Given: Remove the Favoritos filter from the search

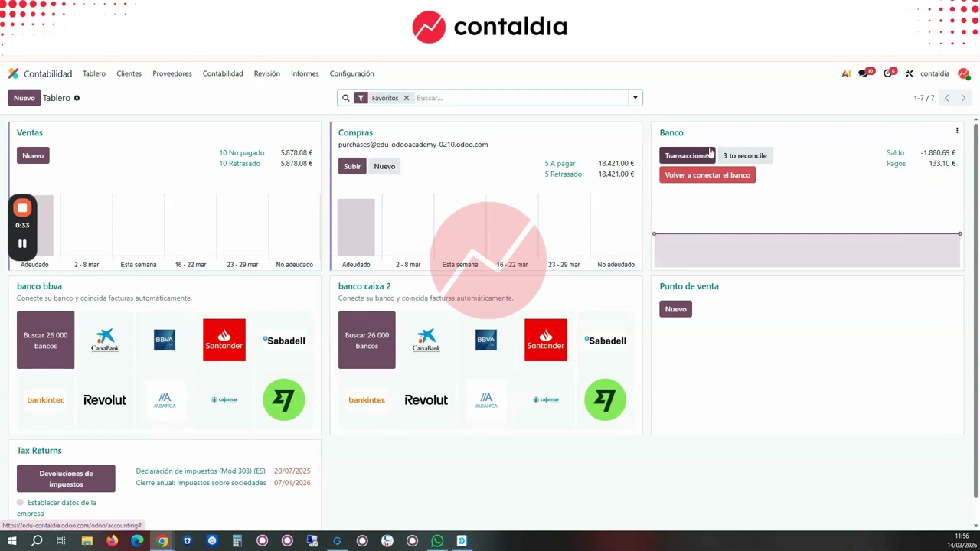Looking at the screenshot, I should (407, 98).
